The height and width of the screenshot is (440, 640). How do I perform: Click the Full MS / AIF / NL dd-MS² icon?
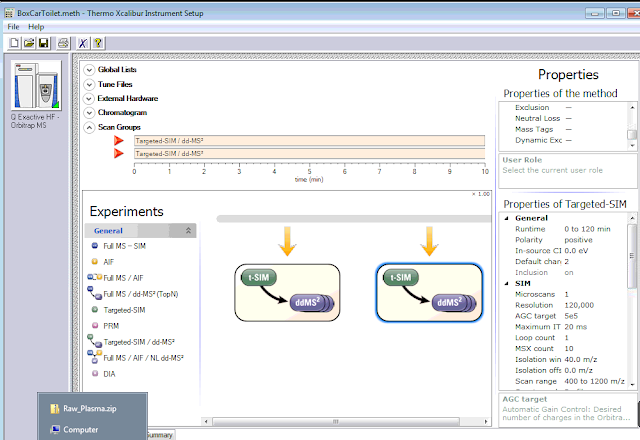pyautogui.click(x=94, y=357)
